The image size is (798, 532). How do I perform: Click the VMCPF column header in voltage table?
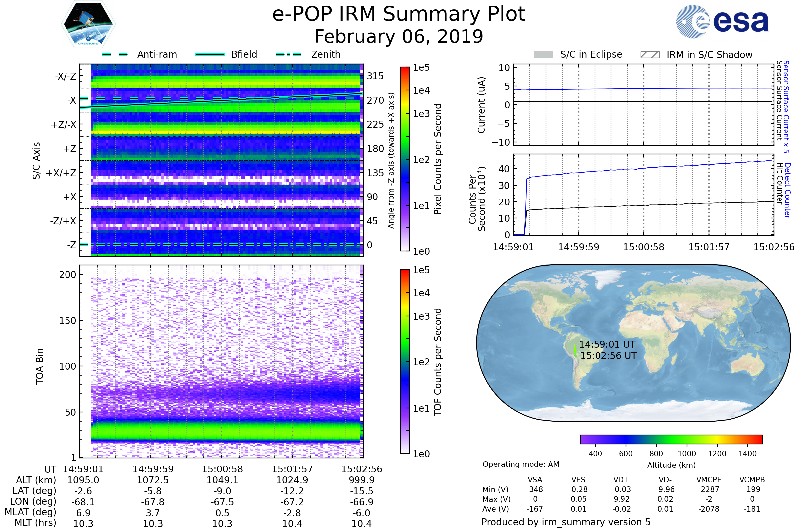click(x=708, y=480)
